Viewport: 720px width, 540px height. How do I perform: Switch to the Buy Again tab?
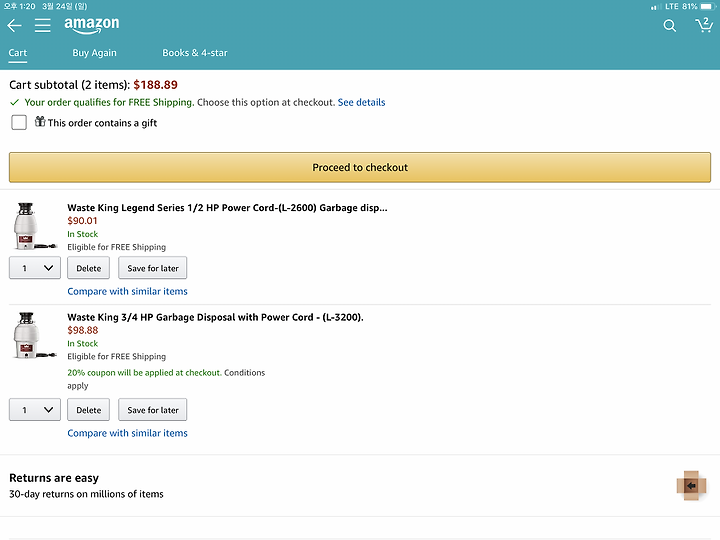point(94,53)
